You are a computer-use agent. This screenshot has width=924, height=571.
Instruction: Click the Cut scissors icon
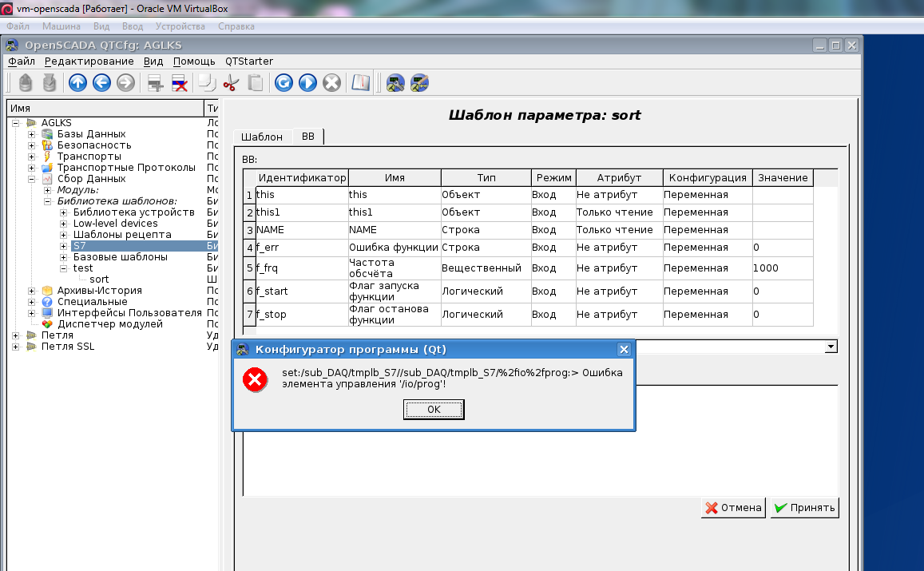tap(231, 82)
